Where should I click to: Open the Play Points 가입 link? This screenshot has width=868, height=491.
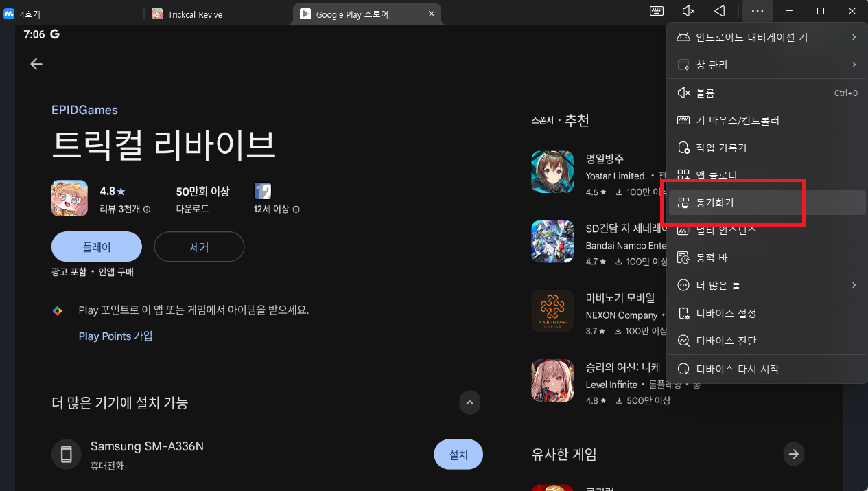point(115,336)
